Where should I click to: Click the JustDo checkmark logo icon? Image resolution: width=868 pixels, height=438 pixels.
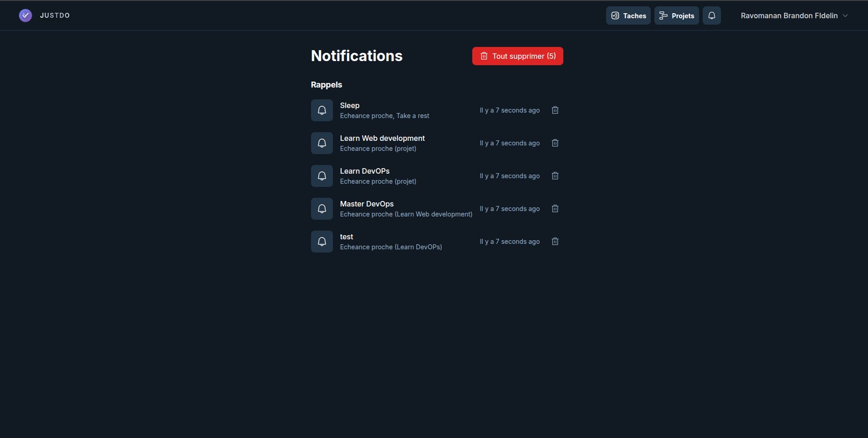[26, 15]
